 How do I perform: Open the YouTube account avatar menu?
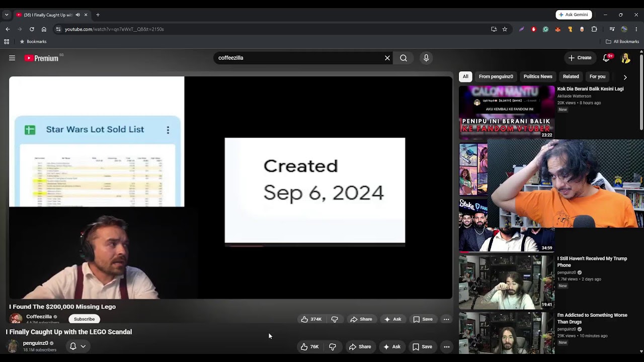pyautogui.click(x=626, y=58)
